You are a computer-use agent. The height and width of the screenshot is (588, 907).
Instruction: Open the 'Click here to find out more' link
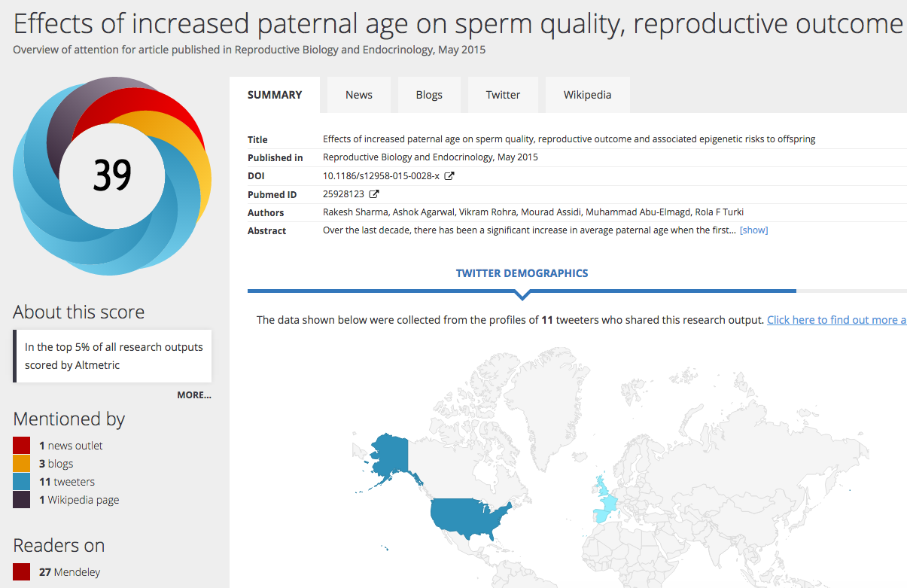pyautogui.click(x=837, y=320)
